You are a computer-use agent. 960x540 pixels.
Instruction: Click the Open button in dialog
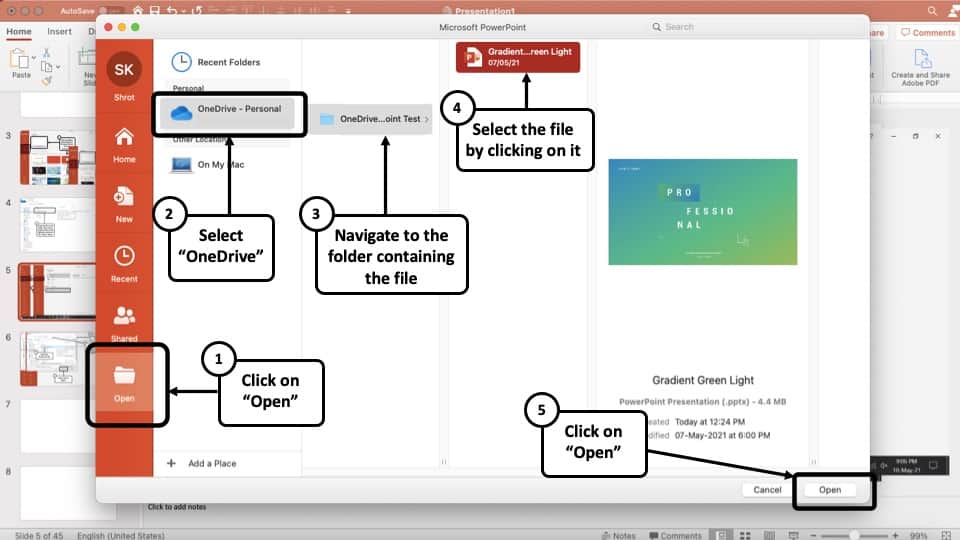point(830,490)
